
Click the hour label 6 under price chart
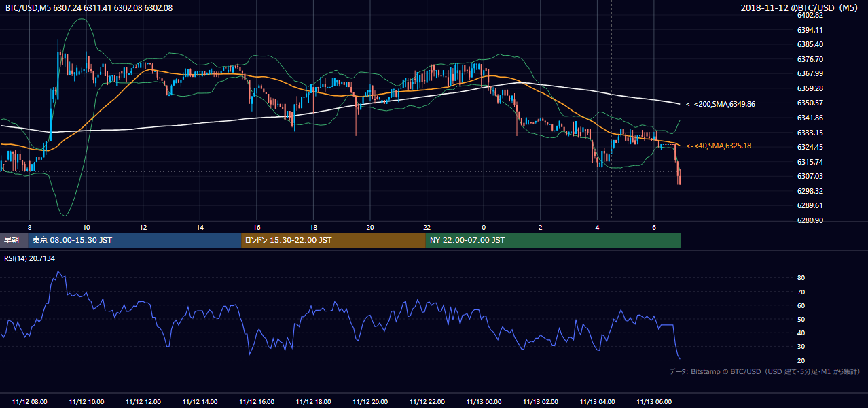click(x=654, y=227)
